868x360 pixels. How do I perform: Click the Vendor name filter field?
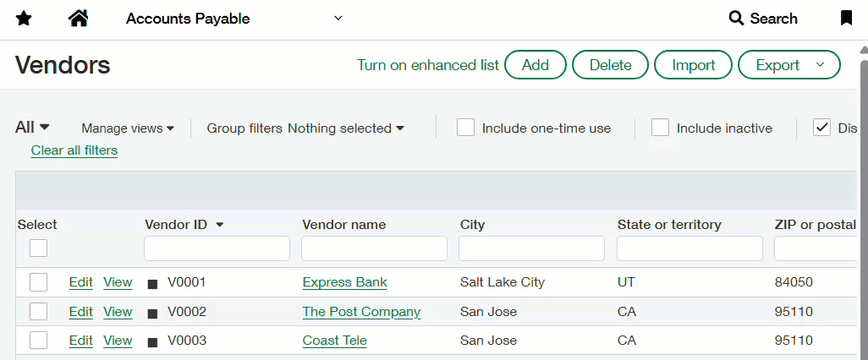click(x=374, y=248)
